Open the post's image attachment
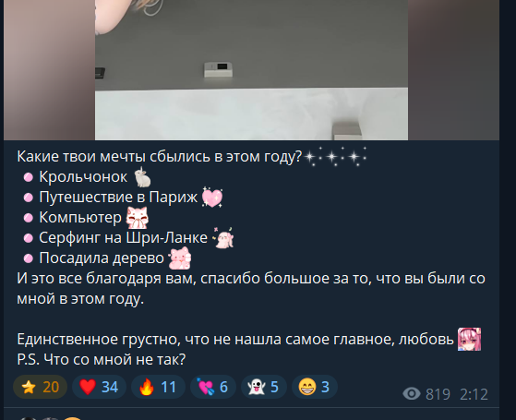 [251, 70]
